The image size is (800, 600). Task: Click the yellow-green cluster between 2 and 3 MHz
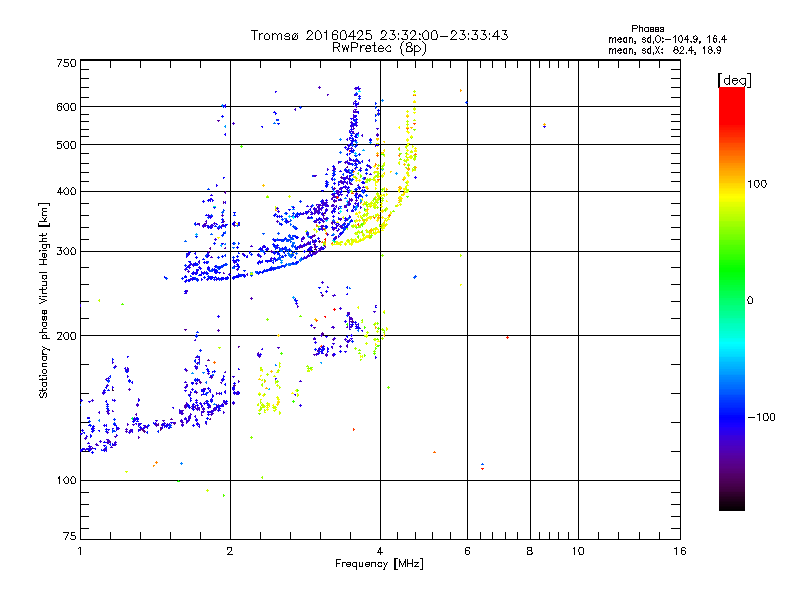pyautogui.click(x=269, y=390)
